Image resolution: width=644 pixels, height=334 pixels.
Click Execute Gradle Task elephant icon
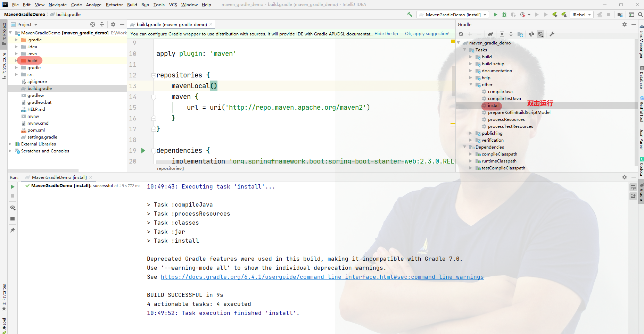(x=490, y=34)
